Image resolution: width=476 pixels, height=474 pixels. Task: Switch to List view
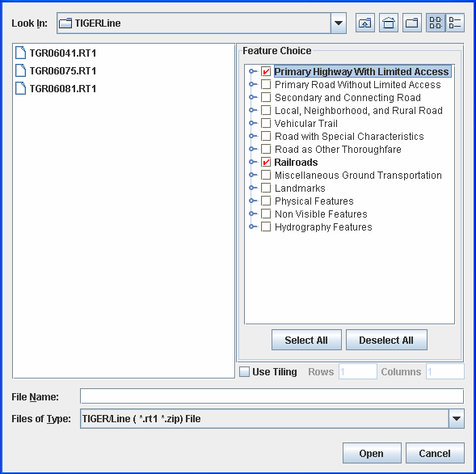(x=436, y=23)
